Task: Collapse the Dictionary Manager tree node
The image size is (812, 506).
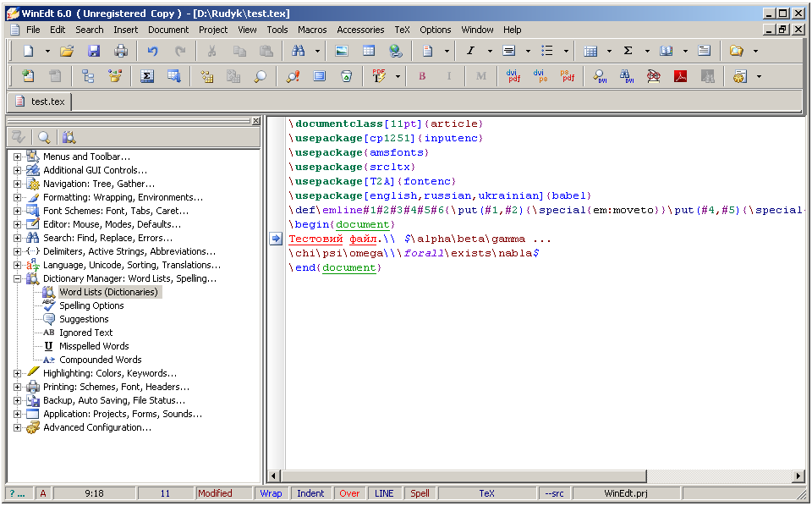Action: 17,278
